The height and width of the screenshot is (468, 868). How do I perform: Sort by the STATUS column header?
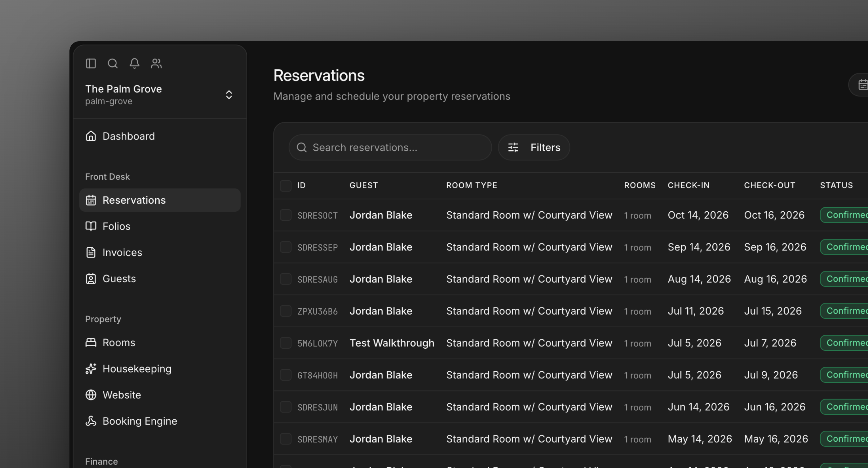click(x=836, y=185)
